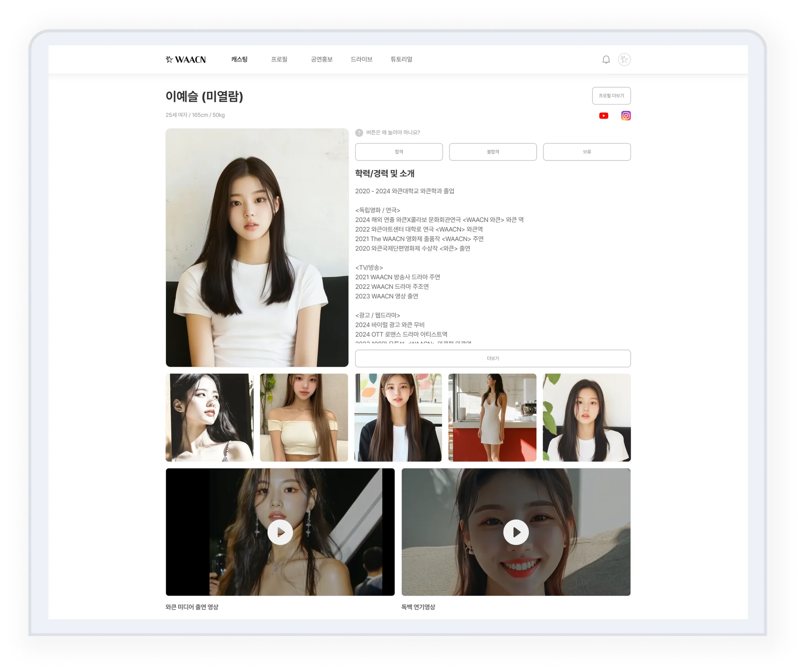The image size is (804, 672).
Task: Play the 독백 연기영상 video
Action: (x=516, y=532)
